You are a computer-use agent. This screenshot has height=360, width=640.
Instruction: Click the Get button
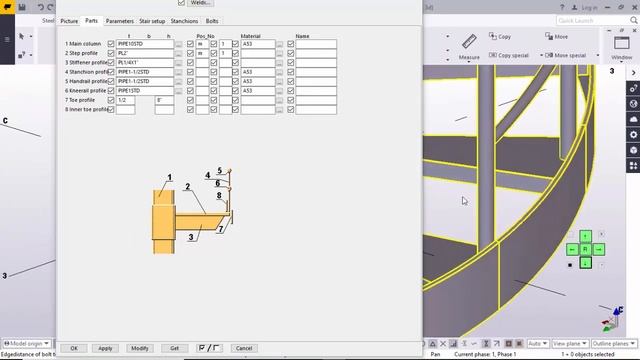tap(174, 348)
